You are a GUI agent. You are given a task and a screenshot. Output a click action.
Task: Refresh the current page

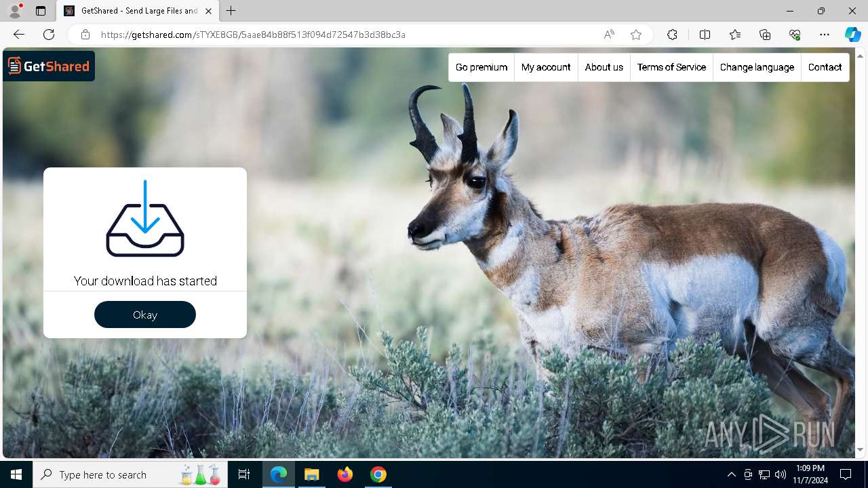(49, 35)
